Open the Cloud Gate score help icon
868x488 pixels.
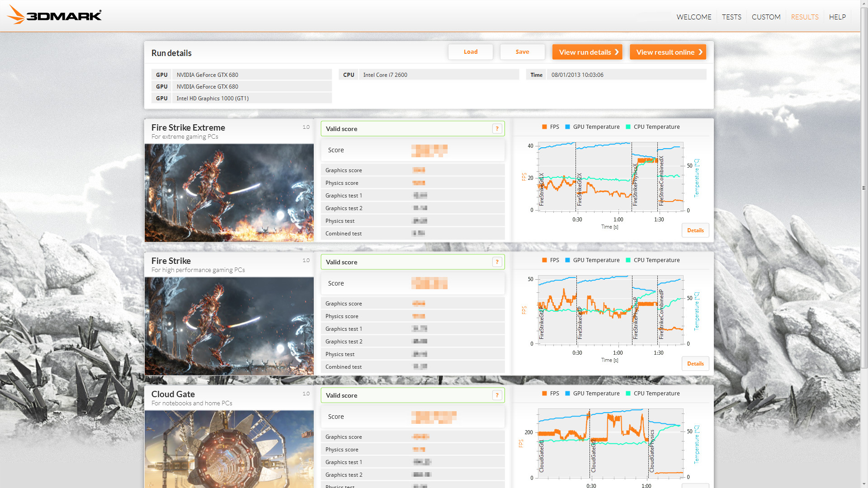(497, 395)
